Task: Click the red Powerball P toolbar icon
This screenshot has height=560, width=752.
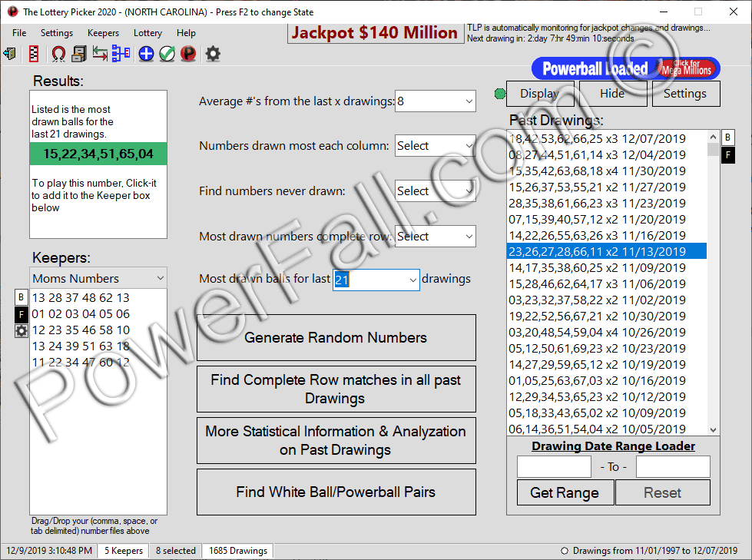Action: pyautogui.click(x=188, y=54)
